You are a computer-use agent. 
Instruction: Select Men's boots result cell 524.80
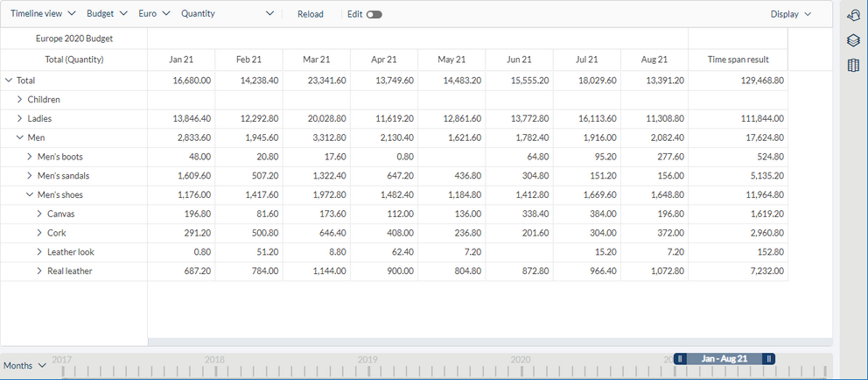point(738,157)
